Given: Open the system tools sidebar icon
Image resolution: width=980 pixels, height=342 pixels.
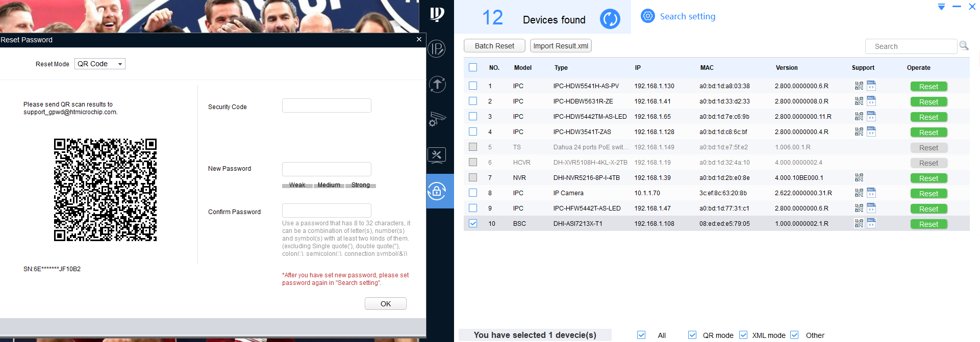Looking at the screenshot, I should pos(437,155).
